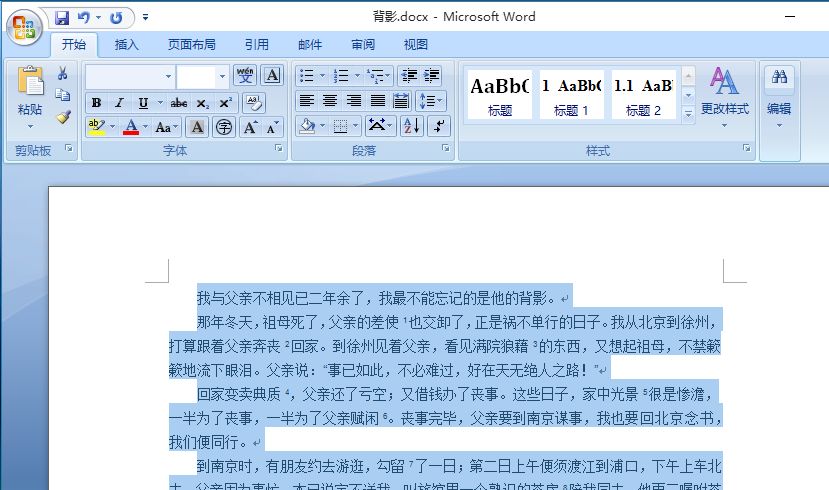
Task: Apply character border icon
Action: (272, 76)
